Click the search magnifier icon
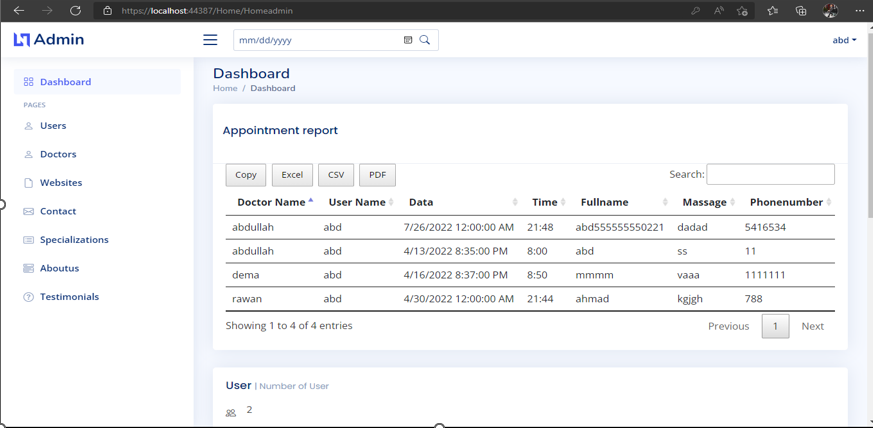Image resolution: width=873 pixels, height=428 pixels. 425,40
